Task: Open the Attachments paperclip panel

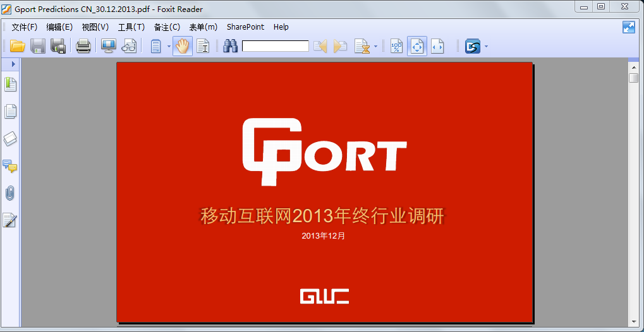Action: pyautogui.click(x=10, y=193)
